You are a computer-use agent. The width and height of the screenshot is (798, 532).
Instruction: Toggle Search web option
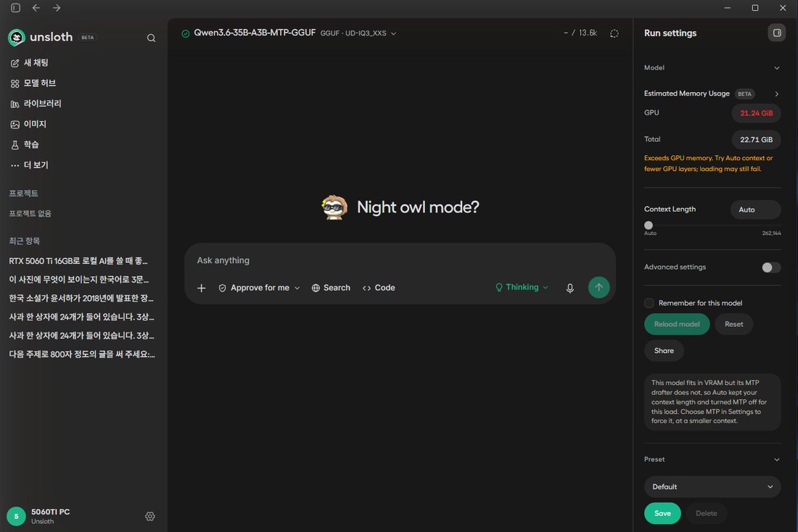331,288
